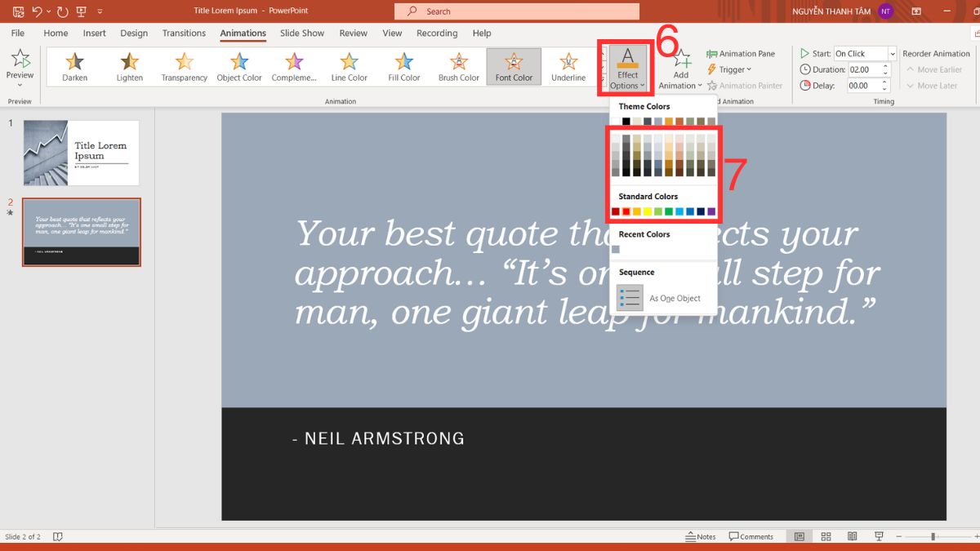
Task: Open the Animation Pane
Action: 742,53
